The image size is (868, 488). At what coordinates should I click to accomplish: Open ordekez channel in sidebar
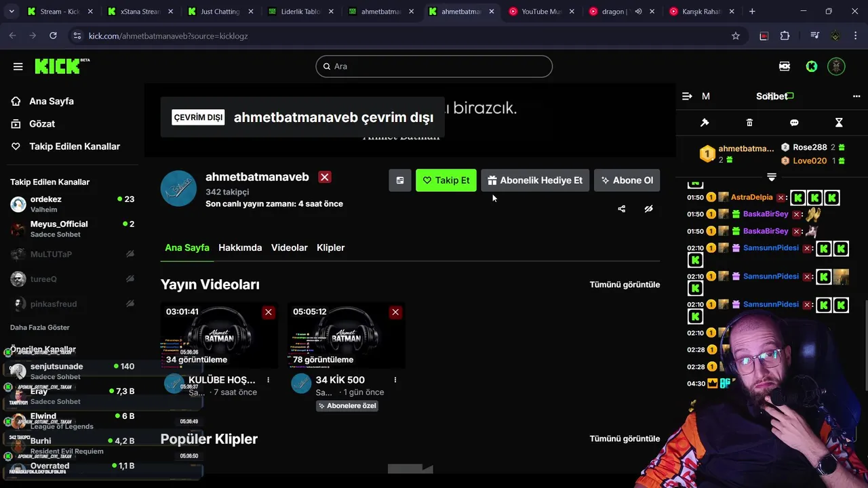73,204
